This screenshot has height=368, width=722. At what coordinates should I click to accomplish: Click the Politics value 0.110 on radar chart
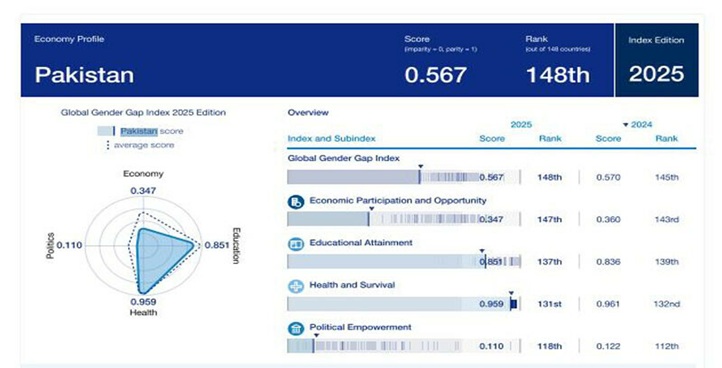(70, 245)
